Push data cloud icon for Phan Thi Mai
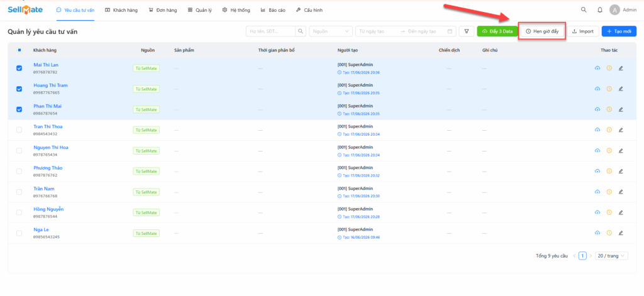Screen dimensions: 644x296 click(597, 109)
